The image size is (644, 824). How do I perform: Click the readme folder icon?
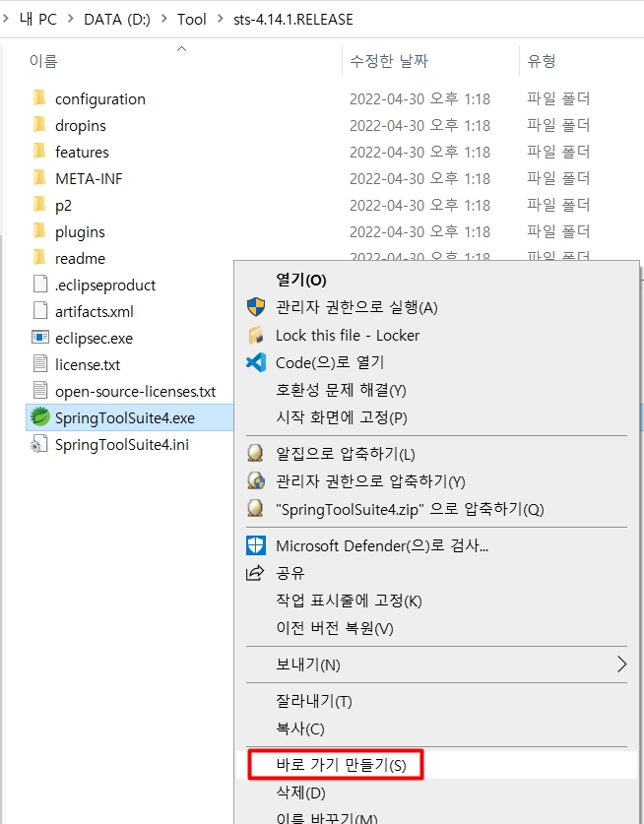(x=39, y=258)
